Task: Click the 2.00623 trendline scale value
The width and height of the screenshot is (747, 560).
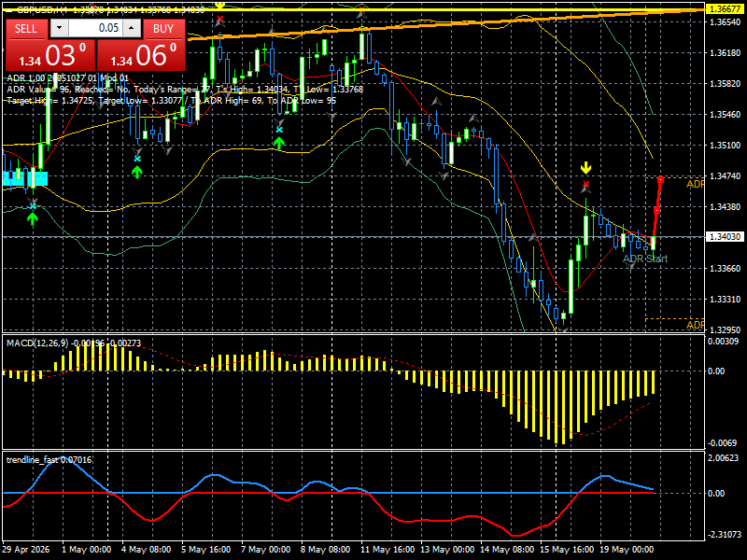Action: click(x=723, y=457)
